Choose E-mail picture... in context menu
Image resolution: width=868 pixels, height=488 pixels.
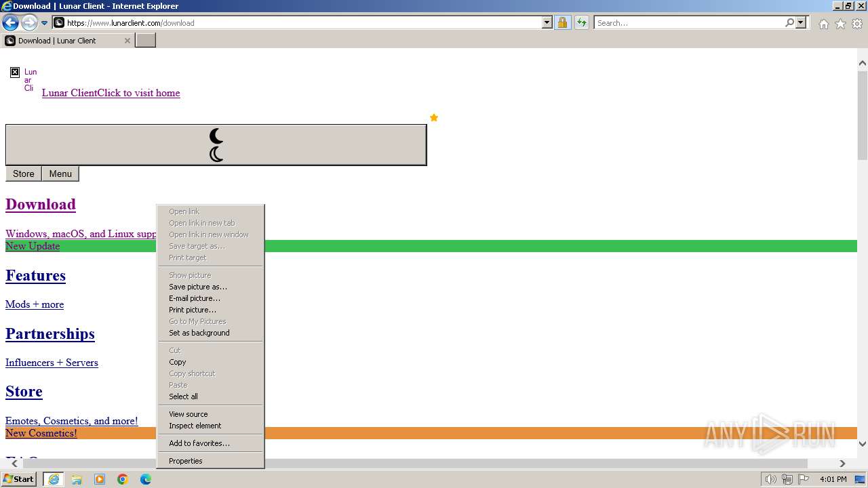click(210, 298)
